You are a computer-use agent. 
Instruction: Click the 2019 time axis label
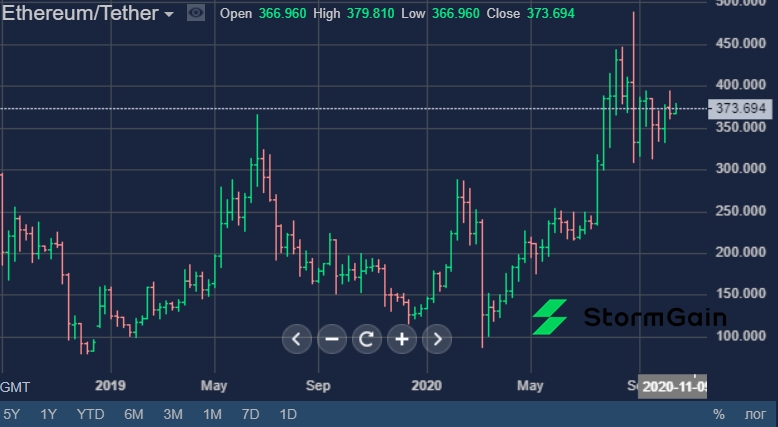pyautogui.click(x=110, y=385)
